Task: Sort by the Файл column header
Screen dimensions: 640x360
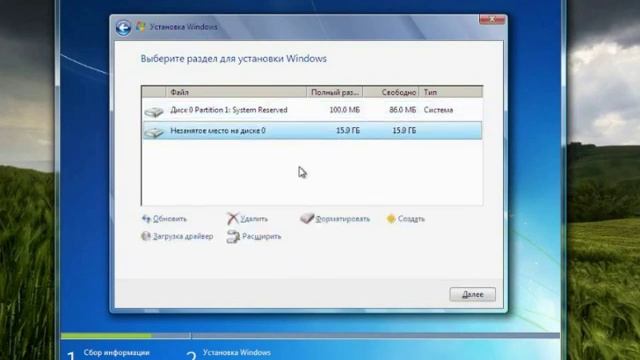Action: 236,92
